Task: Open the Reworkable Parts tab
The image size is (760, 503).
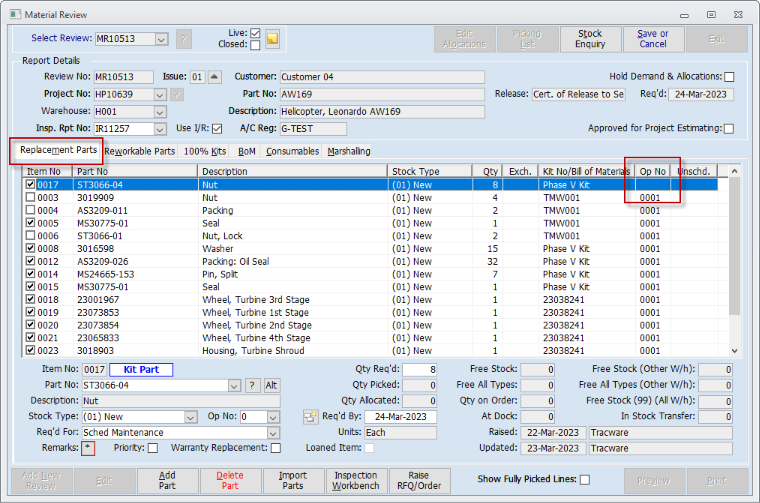Action: coord(140,151)
